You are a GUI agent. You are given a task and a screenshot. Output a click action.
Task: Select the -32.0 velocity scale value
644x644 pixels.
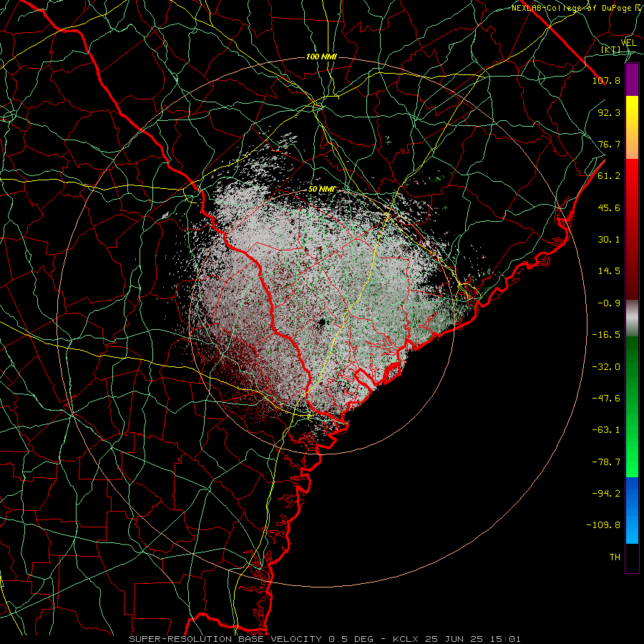click(606, 366)
